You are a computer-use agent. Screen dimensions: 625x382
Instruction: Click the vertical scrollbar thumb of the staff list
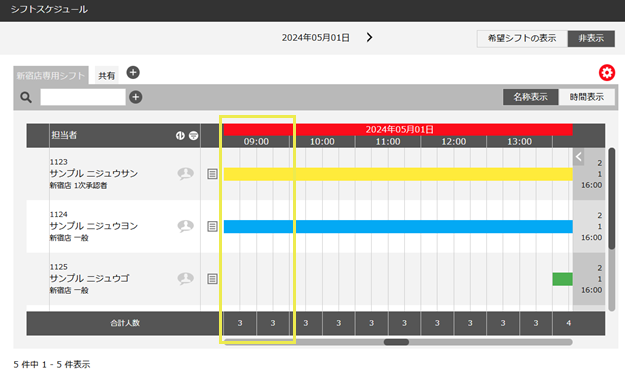[x=611, y=199]
